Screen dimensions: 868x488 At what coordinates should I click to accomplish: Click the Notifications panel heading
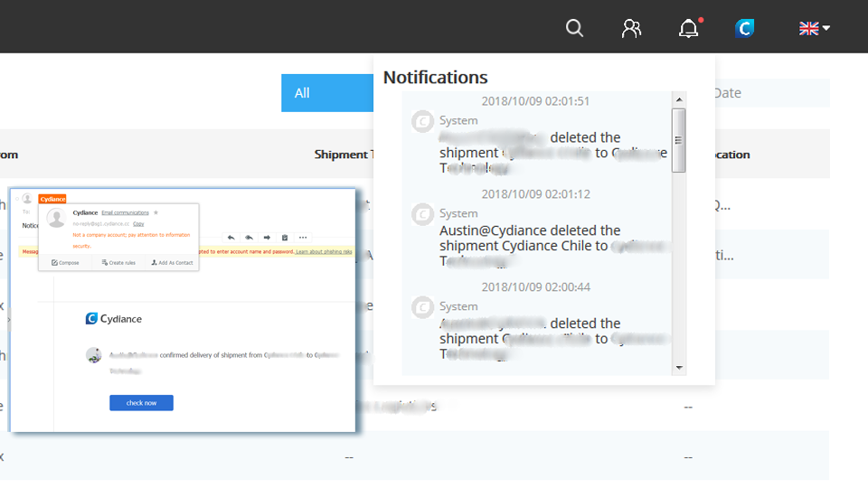click(x=435, y=78)
